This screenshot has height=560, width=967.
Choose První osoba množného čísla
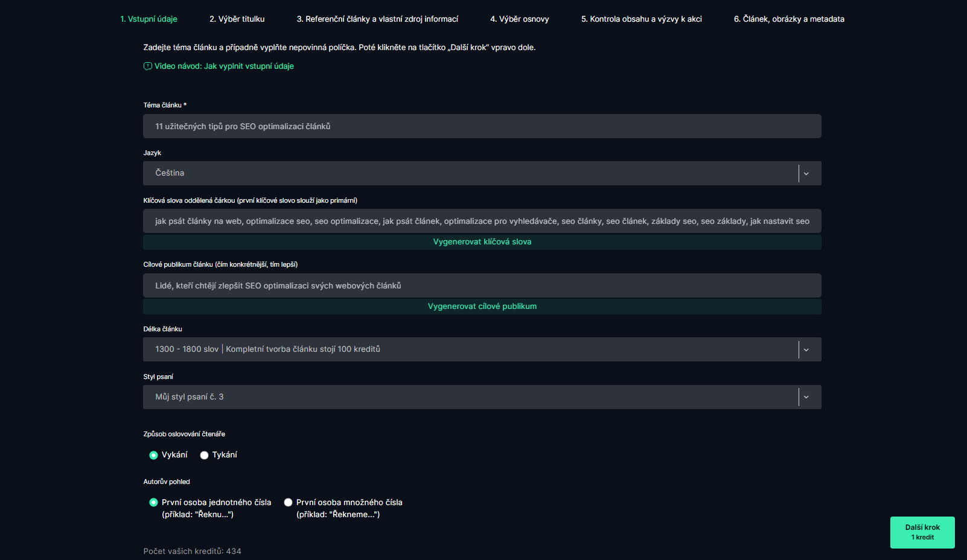(288, 503)
